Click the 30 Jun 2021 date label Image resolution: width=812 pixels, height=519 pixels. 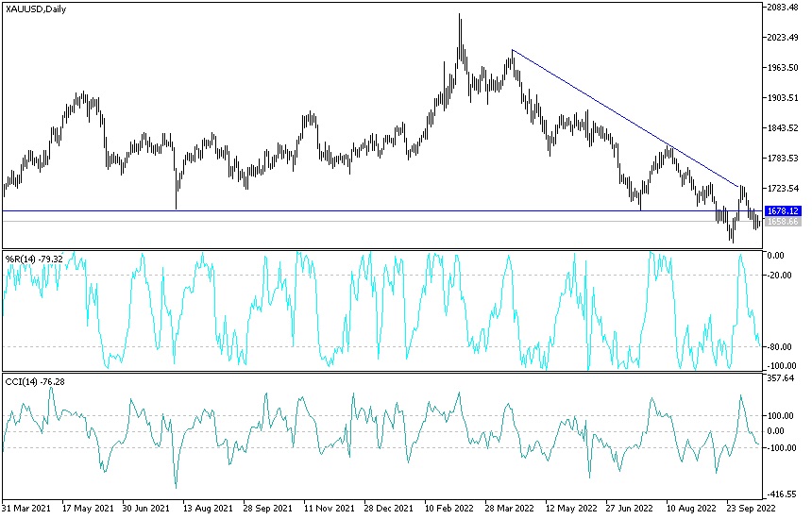tap(146, 508)
